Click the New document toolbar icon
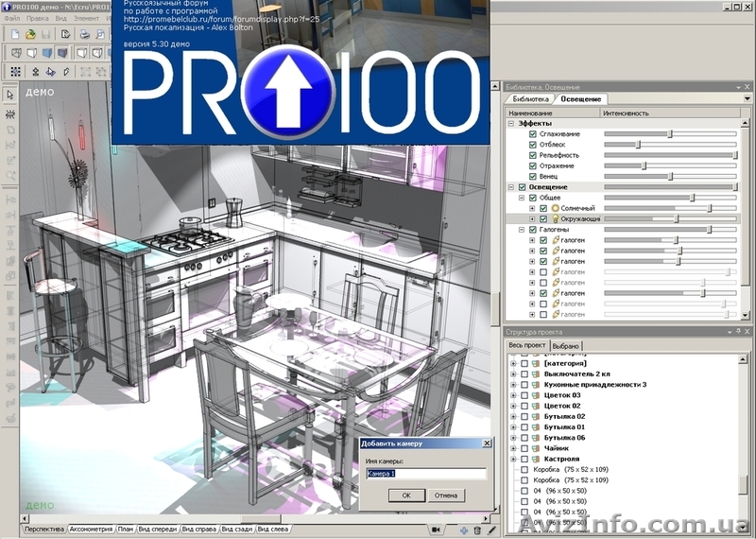 13,34
